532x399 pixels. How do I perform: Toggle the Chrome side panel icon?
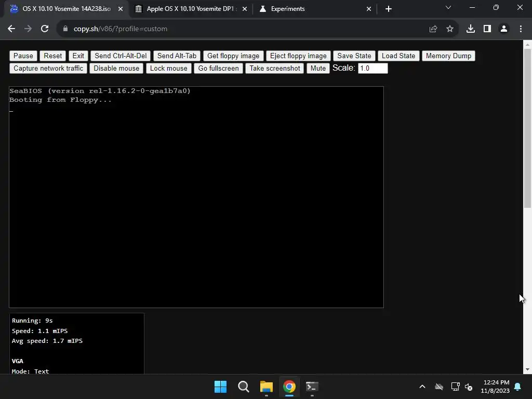(x=487, y=29)
